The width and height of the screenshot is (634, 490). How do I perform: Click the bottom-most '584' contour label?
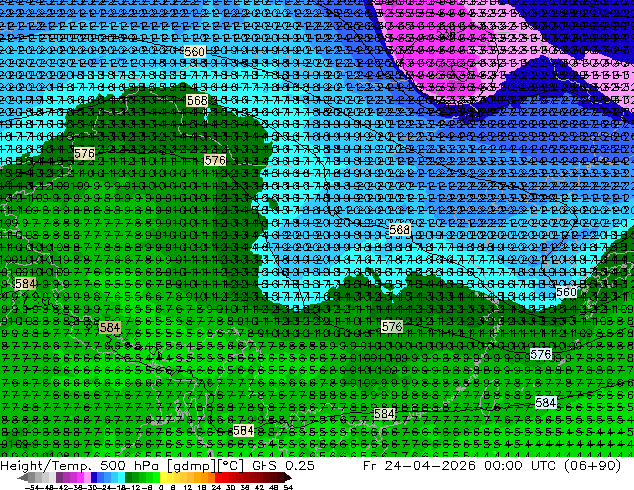click(x=243, y=431)
